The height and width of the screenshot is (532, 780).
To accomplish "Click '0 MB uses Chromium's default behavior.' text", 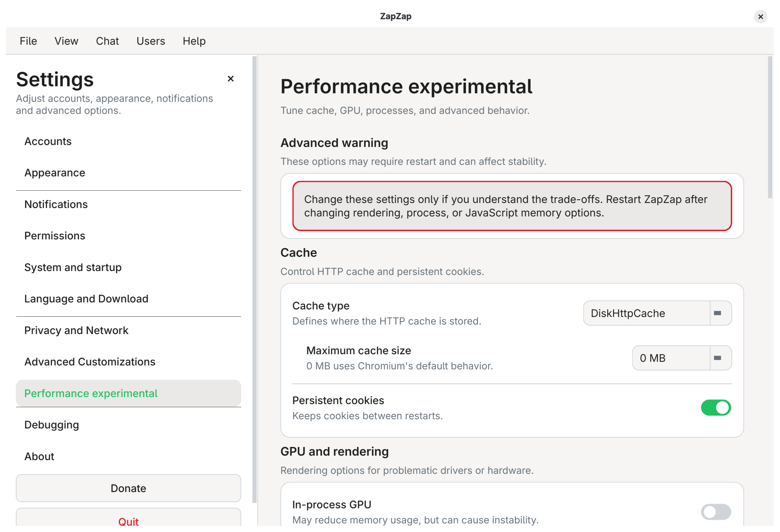I will click(400, 366).
